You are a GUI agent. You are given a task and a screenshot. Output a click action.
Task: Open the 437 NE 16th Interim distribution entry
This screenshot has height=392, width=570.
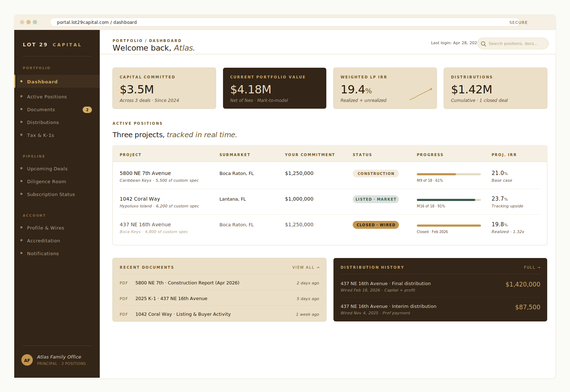pyautogui.click(x=440, y=309)
